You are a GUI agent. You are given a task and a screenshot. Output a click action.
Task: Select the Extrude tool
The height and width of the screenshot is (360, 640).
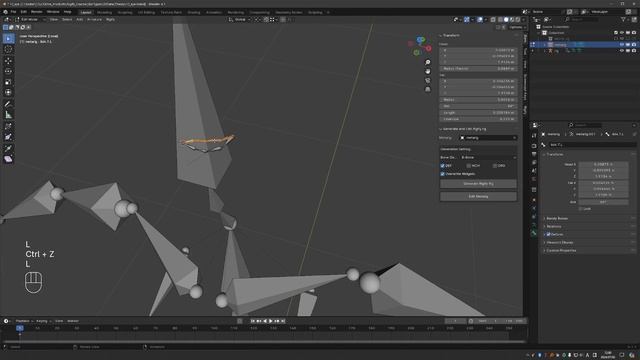(8, 148)
